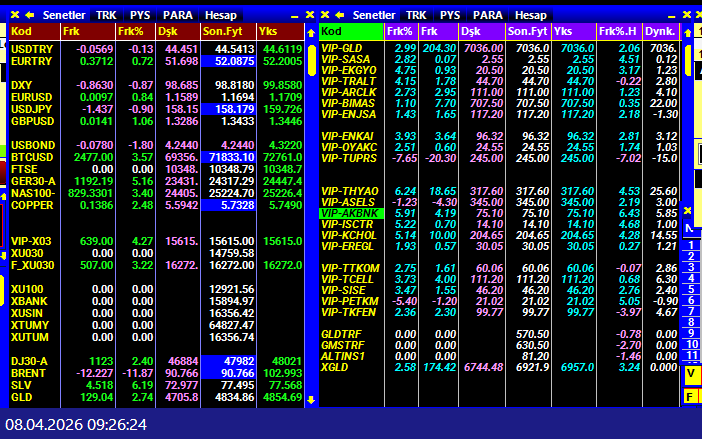
Task: Select page button 5
Action: (x=691, y=289)
